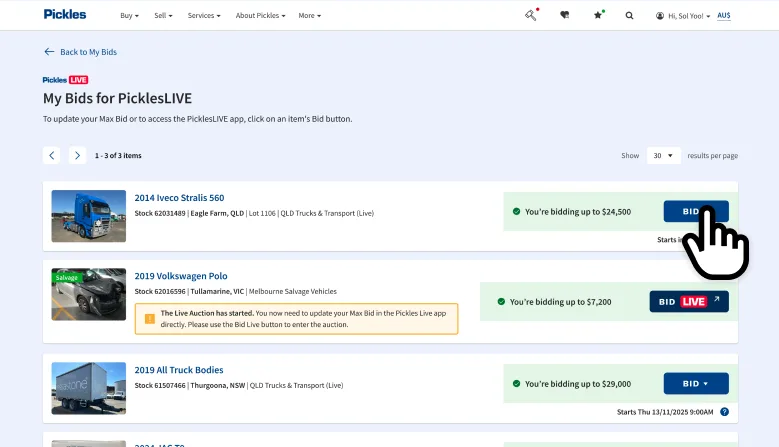This screenshot has width=779, height=447.
Task: Click "Starts Thu 13/11/2025 9:00AM" text
Action: pos(665,412)
